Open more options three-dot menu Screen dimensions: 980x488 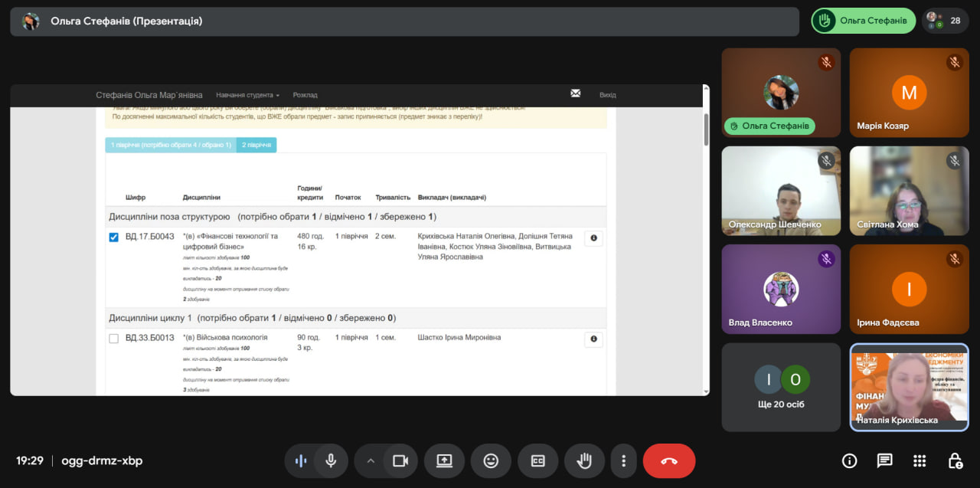[x=624, y=461]
